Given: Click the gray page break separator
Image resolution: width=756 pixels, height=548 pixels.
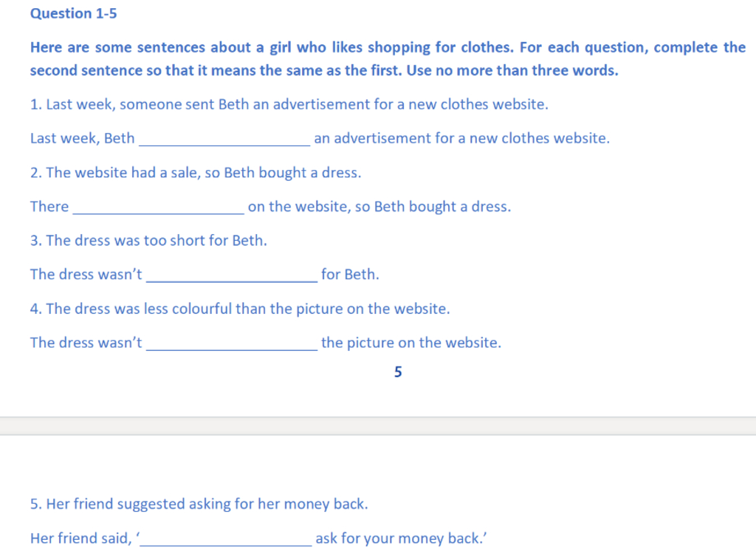Looking at the screenshot, I should 378,426.
